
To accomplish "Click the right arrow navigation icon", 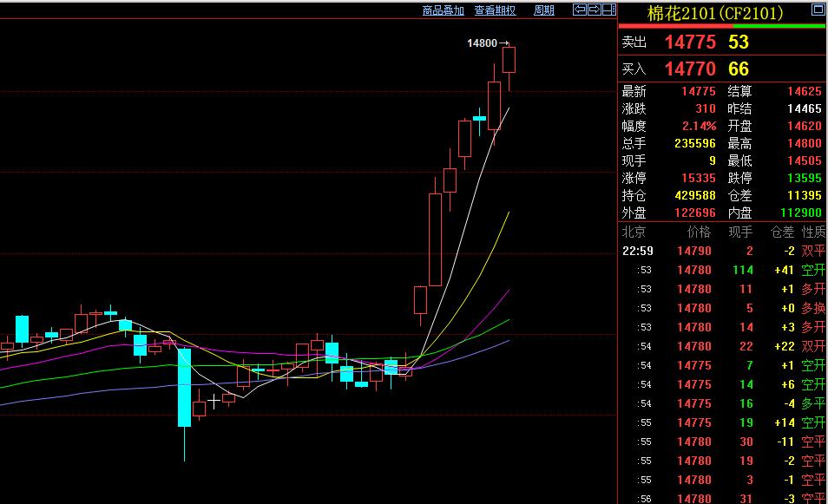I will (594, 10).
